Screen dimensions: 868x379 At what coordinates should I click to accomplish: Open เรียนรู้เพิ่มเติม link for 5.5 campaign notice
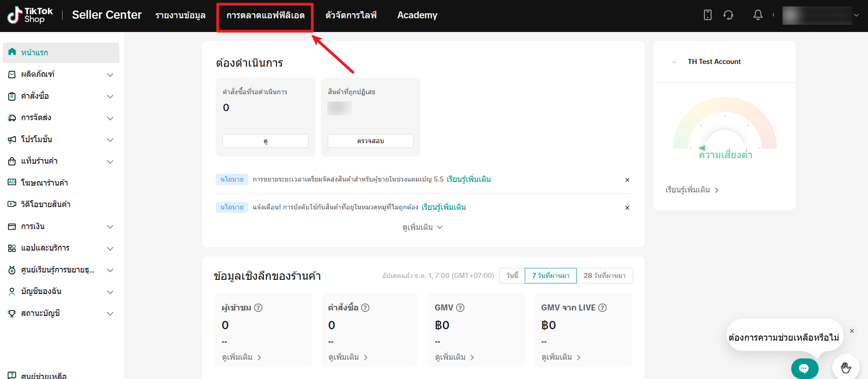pyautogui.click(x=469, y=179)
